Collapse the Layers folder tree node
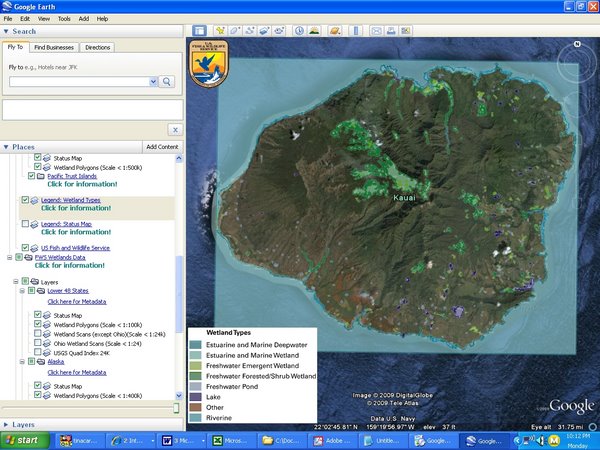Image resolution: width=600 pixels, height=450 pixels. pos(16,282)
